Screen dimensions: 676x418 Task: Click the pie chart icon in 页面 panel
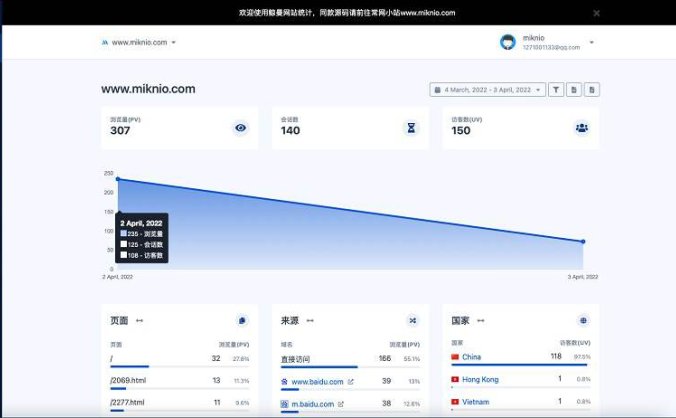pyautogui.click(x=242, y=321)
